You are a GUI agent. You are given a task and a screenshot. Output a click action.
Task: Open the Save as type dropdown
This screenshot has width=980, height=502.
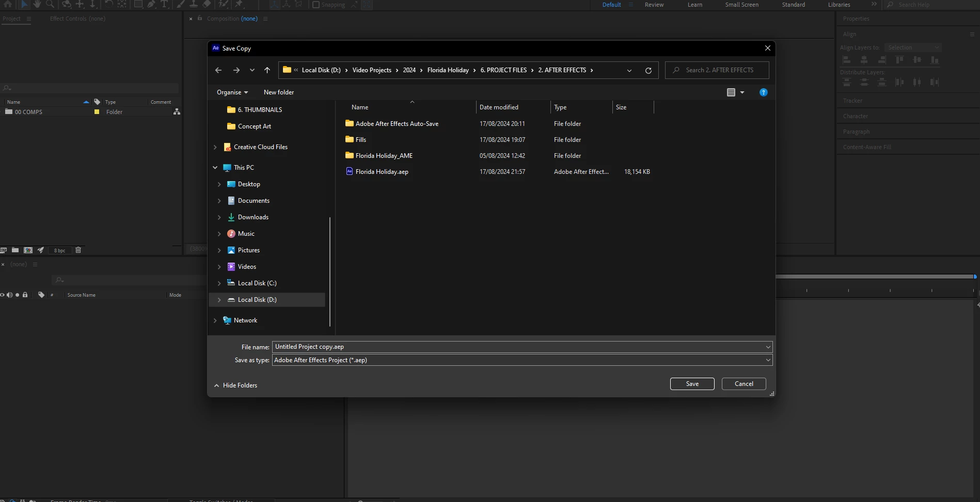[768, 360]
